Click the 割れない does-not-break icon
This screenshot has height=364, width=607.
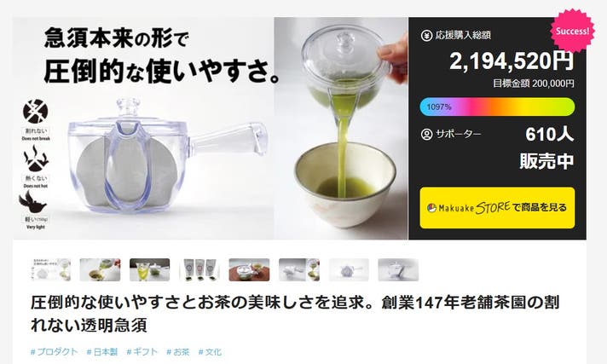click(35, 111)
